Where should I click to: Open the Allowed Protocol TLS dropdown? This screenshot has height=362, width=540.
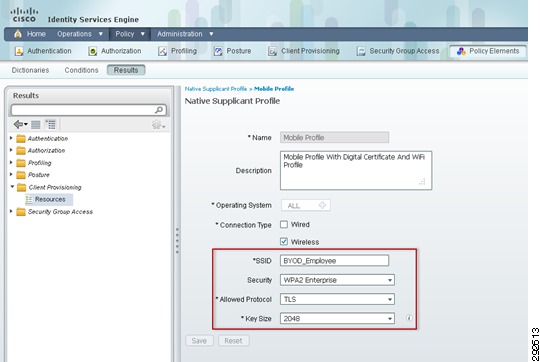[x=337, y=299]
